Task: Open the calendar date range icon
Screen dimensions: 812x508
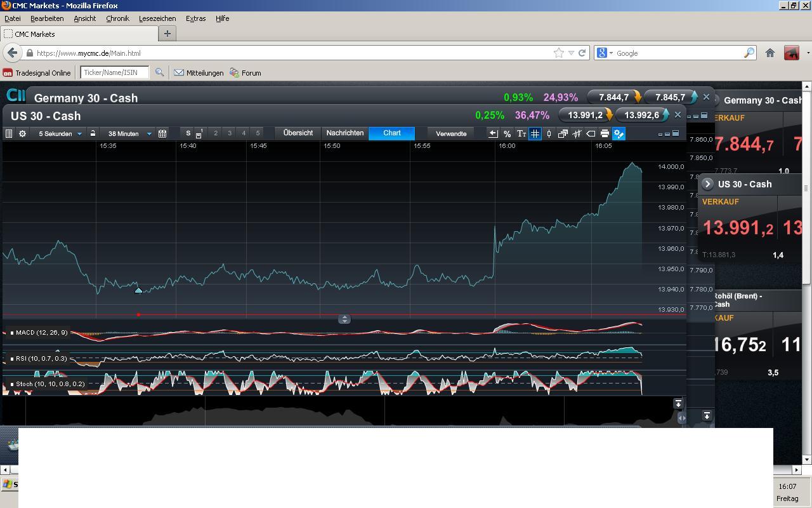Action: [162, 133]
